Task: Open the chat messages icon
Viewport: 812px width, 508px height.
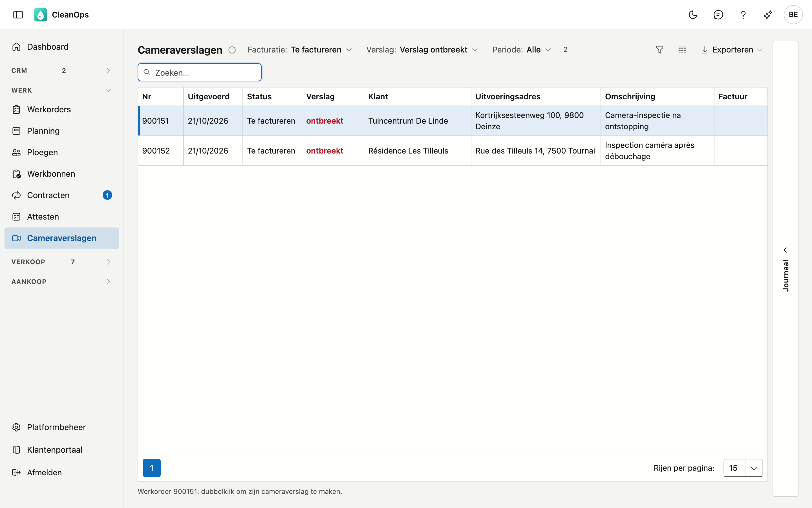Action: [718, 14]
